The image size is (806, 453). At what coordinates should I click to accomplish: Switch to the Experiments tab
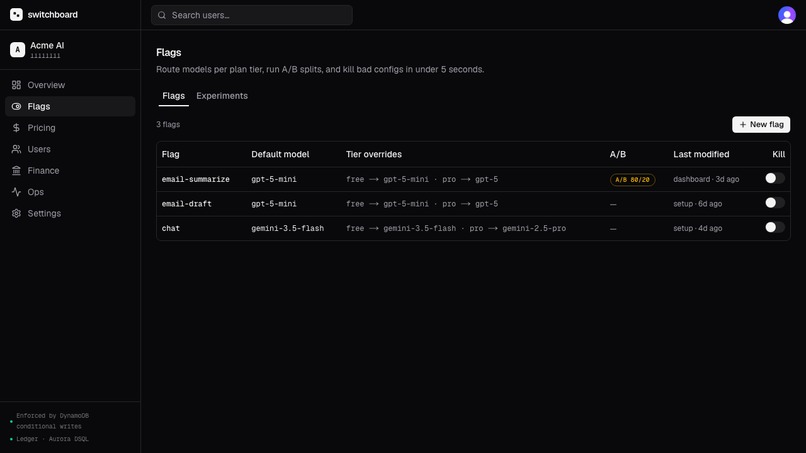pyautogui.click(x=222, y=96)
